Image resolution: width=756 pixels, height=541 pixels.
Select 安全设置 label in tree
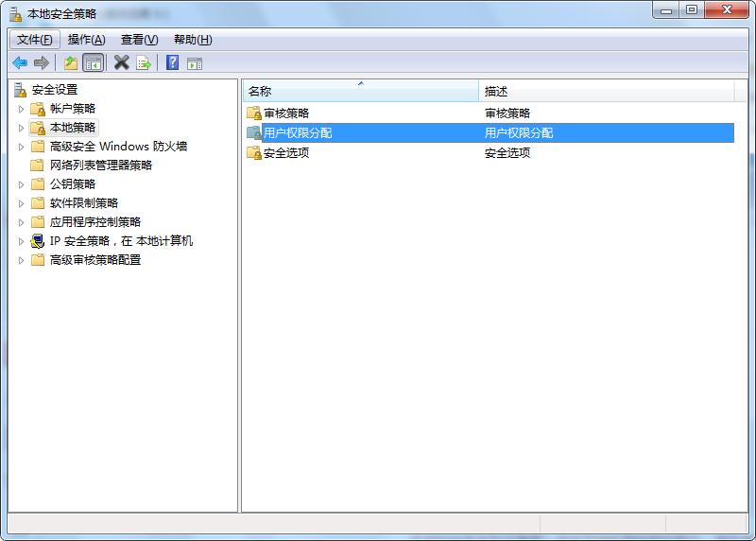[55, 90]
